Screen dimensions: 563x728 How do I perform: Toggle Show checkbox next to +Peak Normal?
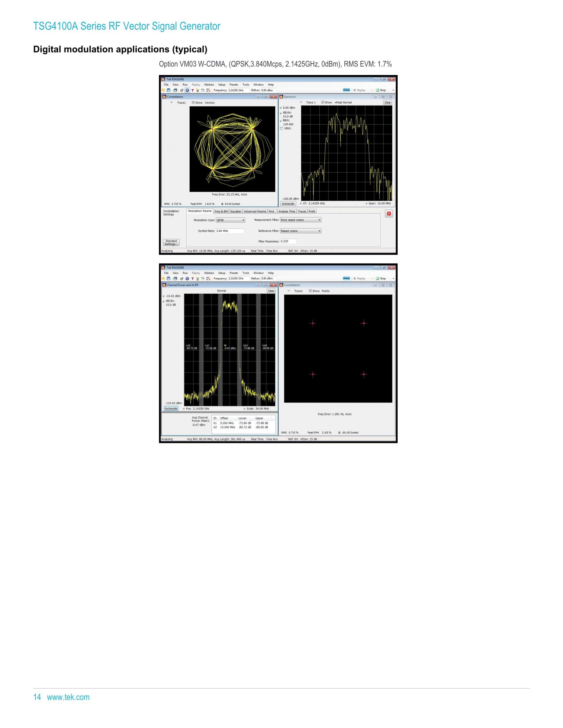(x=323, y=102)
